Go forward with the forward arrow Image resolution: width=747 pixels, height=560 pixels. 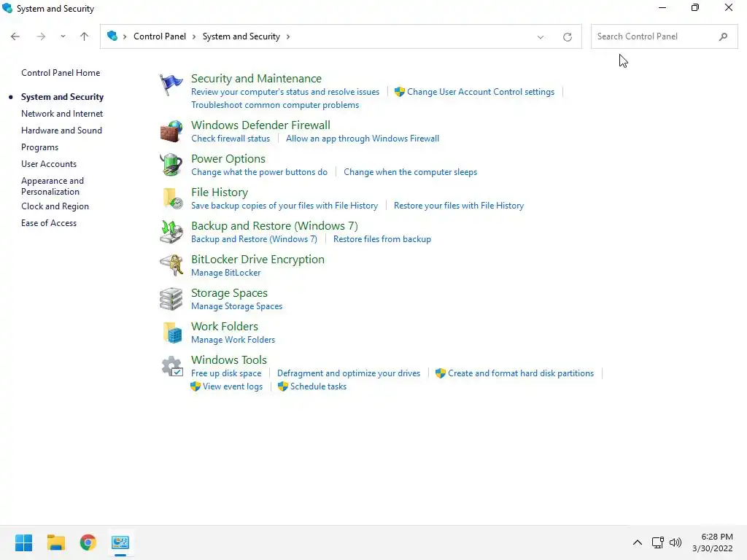(41, 36)
